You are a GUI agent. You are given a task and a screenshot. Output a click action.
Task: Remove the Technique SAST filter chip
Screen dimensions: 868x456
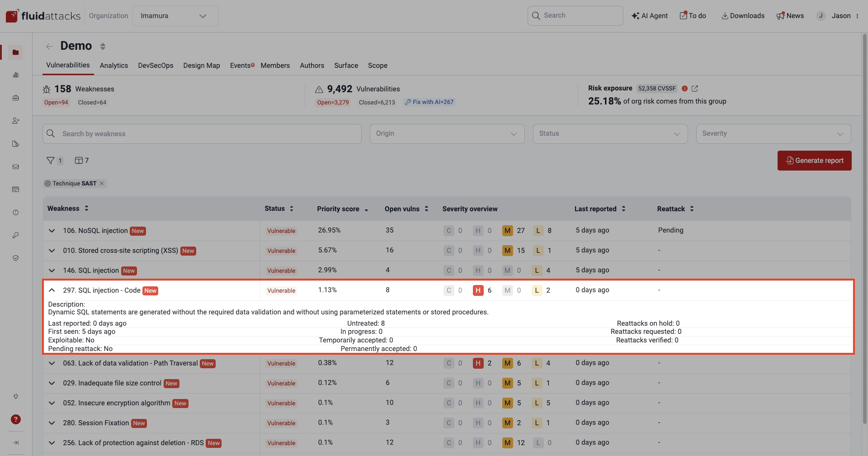[102, 184]
